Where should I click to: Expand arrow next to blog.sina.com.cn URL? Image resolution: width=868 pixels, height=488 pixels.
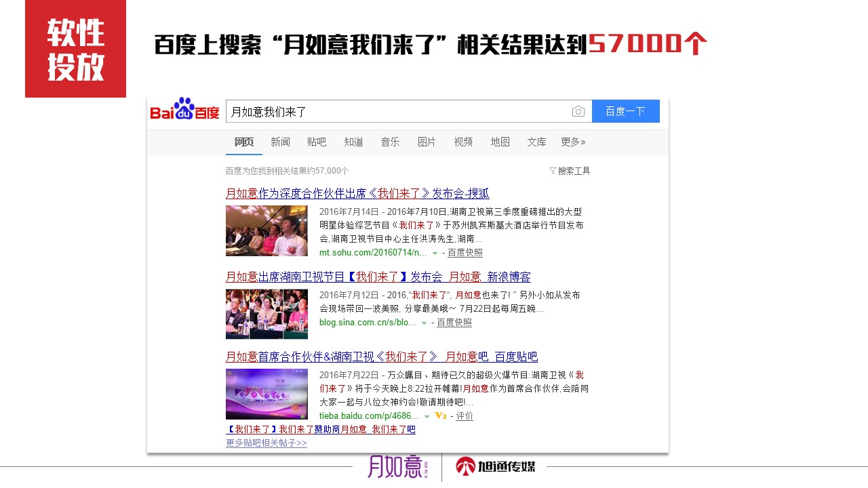pos(424,323)
